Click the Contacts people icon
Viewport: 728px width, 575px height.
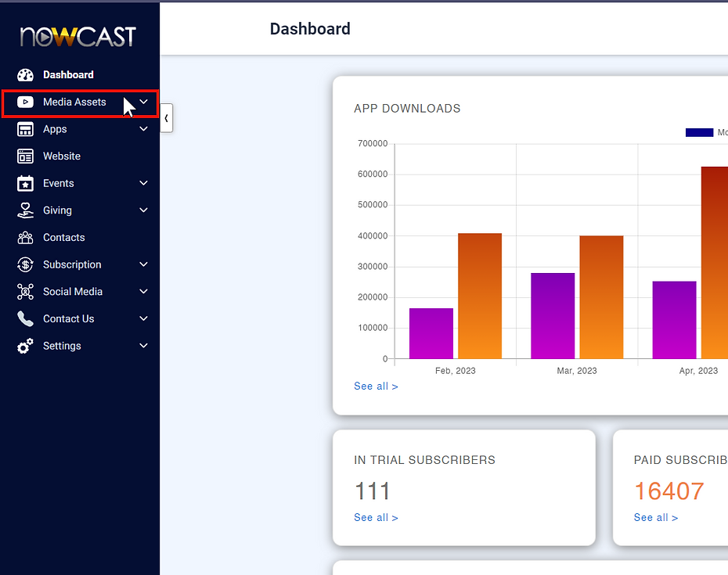[x=26, y=238]
